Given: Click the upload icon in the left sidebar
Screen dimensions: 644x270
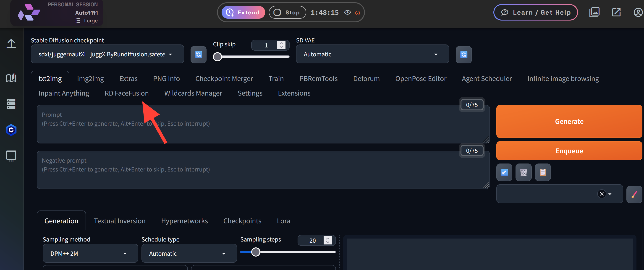Looking at the screenshot, I should click(x=11, y=44).
